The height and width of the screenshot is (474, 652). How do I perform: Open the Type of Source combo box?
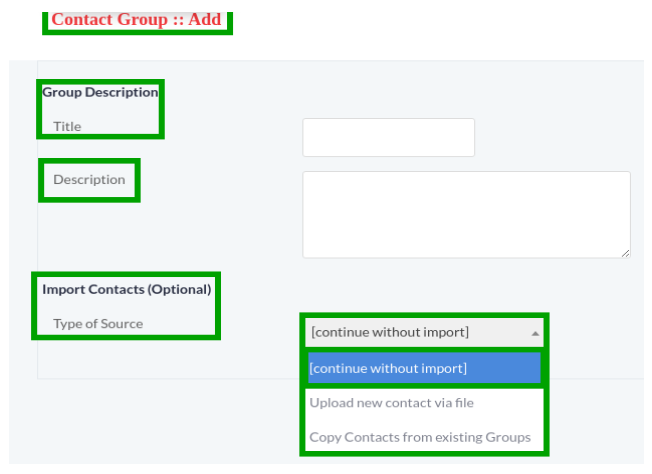click(420, 332)
